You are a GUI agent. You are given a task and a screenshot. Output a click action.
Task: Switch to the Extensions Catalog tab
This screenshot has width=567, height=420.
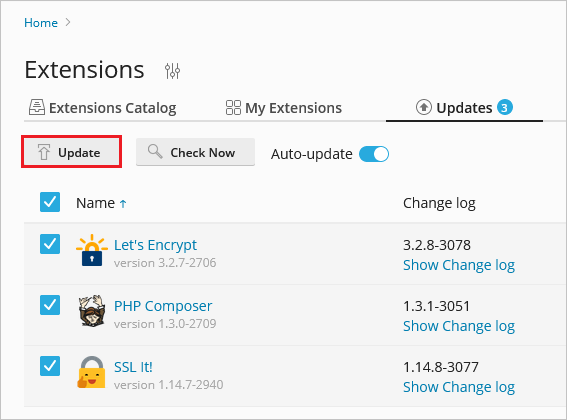pyautogui.click(x=103, y=108)
